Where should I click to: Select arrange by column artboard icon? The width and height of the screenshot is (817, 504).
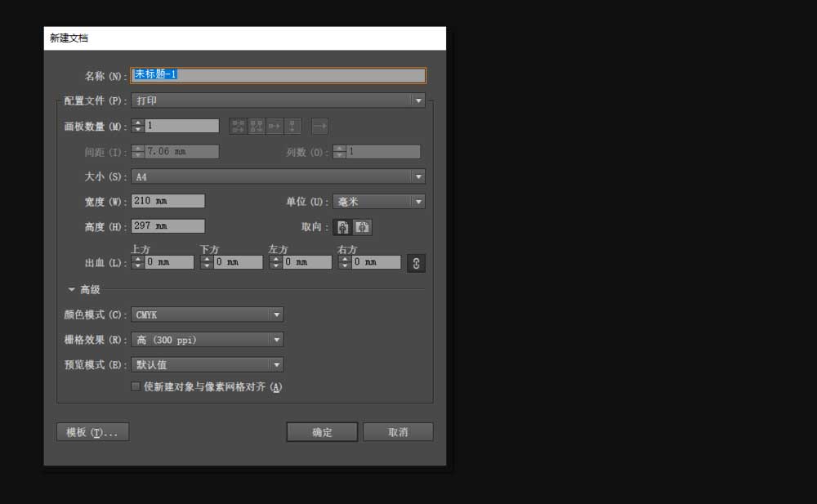[x=292, y=126]
